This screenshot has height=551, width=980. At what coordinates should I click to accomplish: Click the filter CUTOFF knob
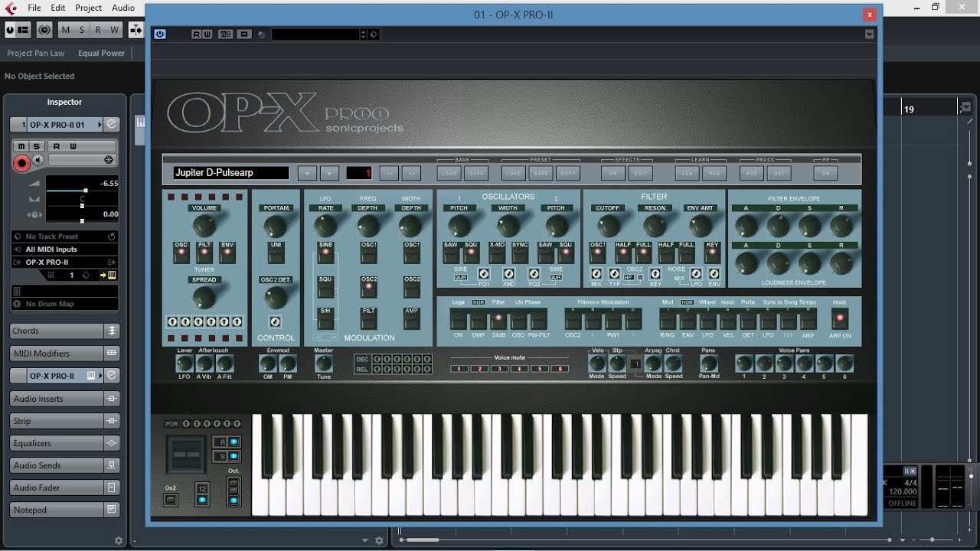(608, 226)
